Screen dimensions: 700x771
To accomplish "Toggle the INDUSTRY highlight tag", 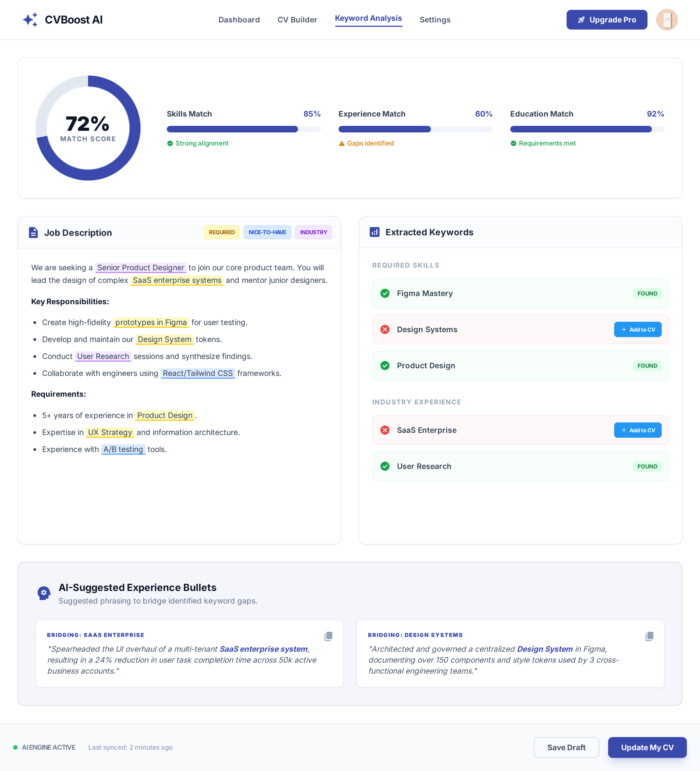I will tap(313, 232).
